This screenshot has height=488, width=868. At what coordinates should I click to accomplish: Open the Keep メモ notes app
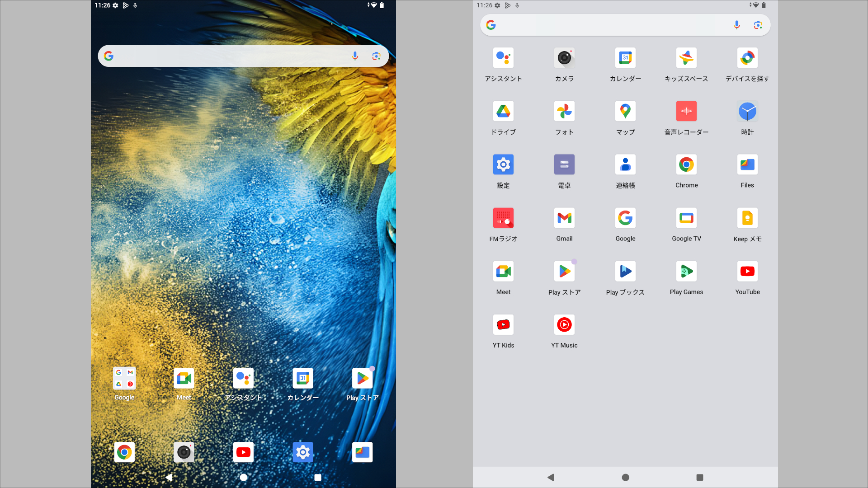point(747,218)
